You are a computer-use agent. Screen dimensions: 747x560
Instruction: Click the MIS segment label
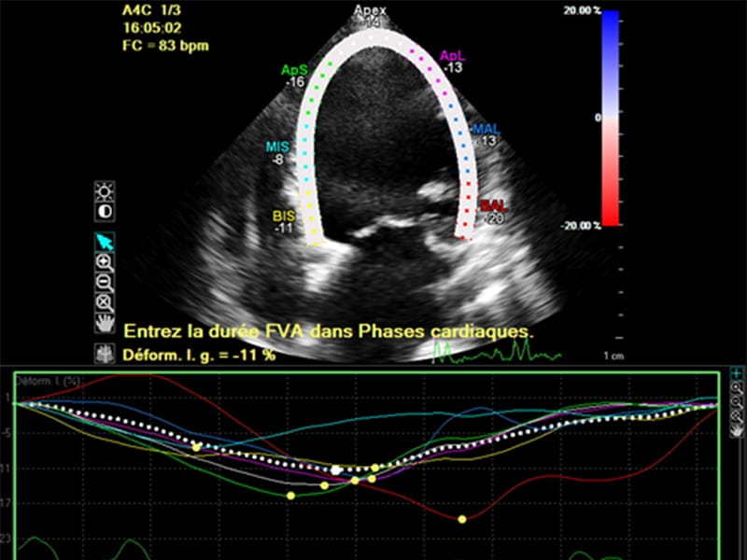tap(275, 147)
